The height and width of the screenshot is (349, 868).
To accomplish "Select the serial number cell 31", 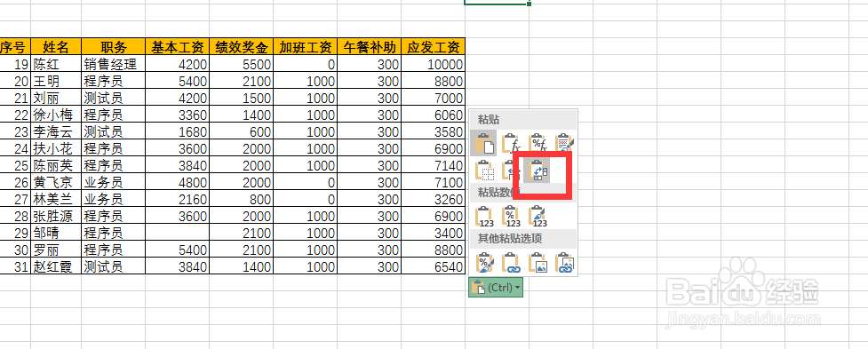I will click(x=15, y=266).
